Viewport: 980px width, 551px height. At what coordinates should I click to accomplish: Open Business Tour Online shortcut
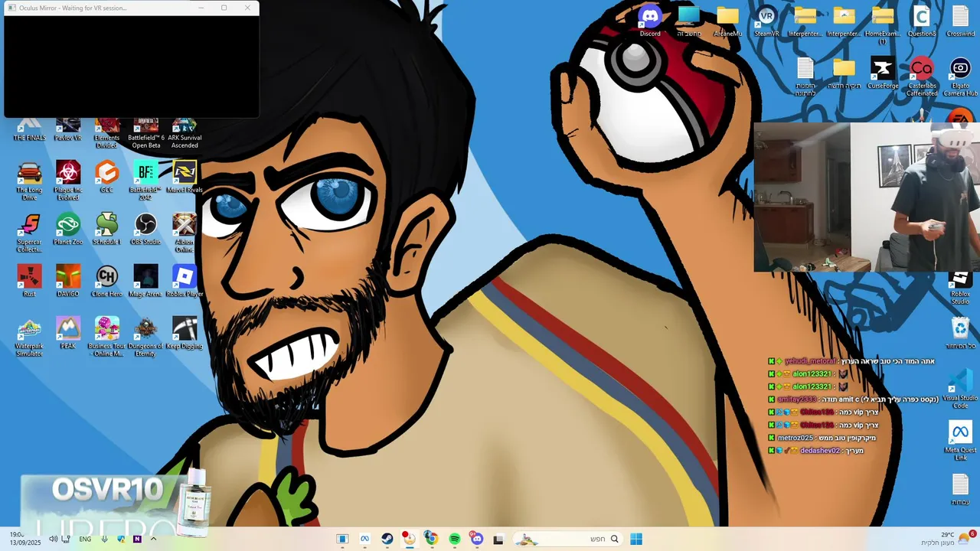(106, 337)
